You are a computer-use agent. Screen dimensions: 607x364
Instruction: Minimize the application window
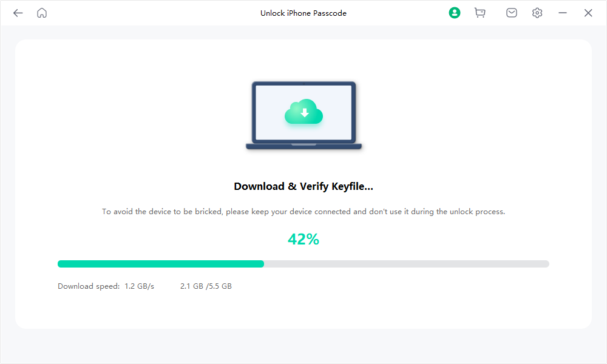[x=563, y=12]
